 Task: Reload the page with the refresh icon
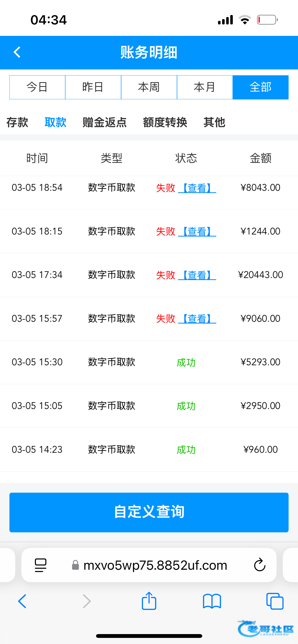[x=260, y=565]
